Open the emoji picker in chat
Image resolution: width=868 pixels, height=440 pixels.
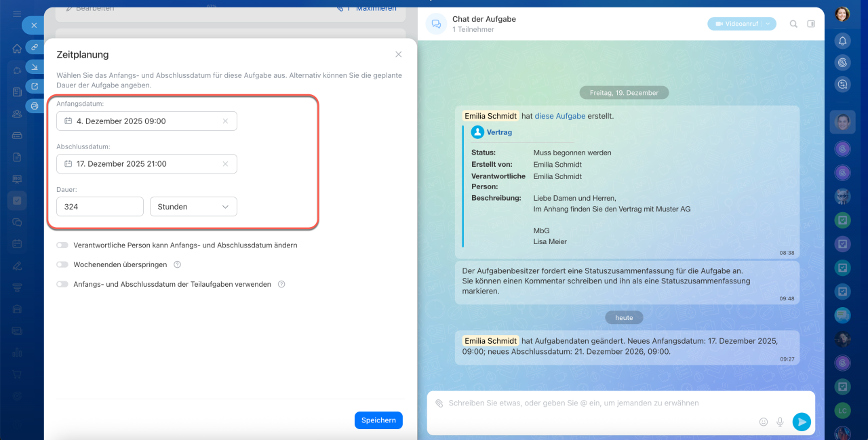point(764,422)
